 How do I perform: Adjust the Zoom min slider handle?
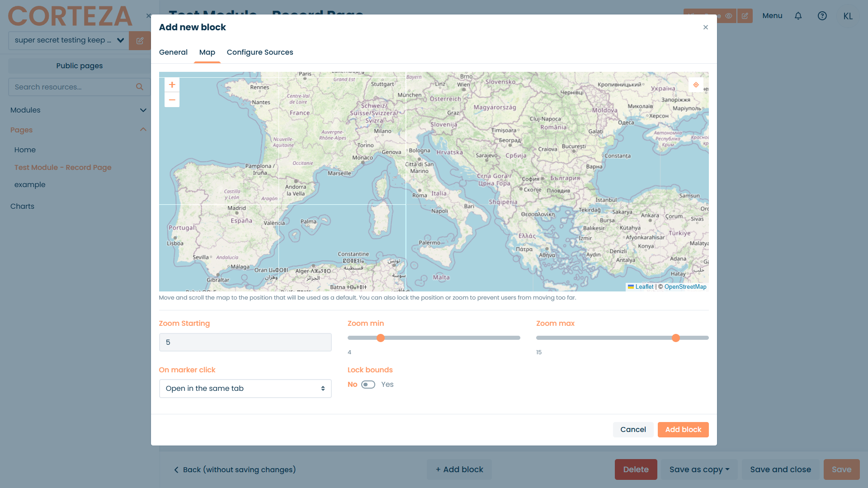(381, 338)
